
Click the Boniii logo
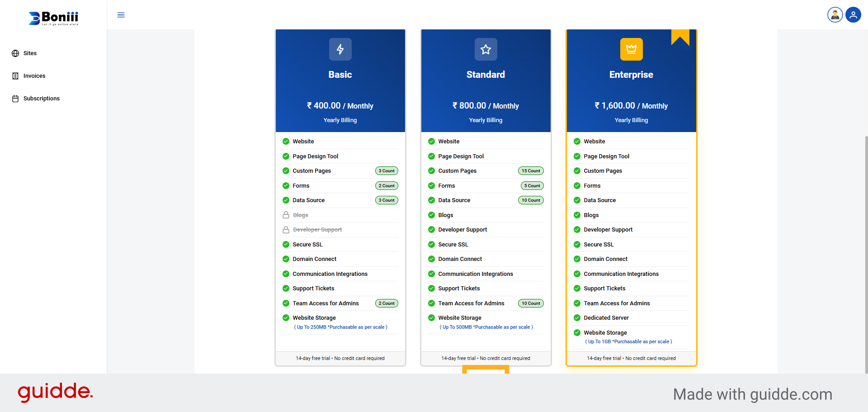tap(53, 18)
